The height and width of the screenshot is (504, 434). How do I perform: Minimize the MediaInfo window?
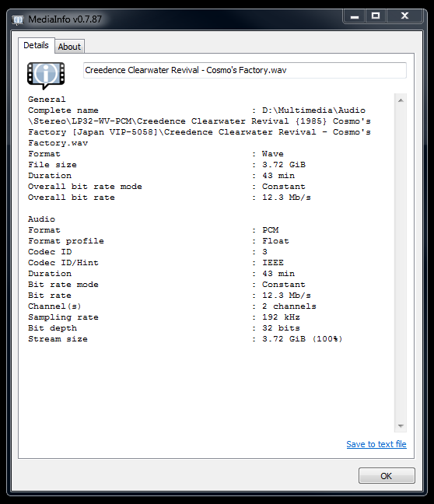pyautogui.click(x=354, y=16)
